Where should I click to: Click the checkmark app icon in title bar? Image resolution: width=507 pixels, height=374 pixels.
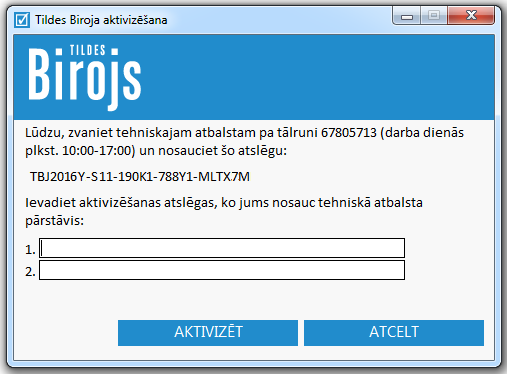coord(22,20)
